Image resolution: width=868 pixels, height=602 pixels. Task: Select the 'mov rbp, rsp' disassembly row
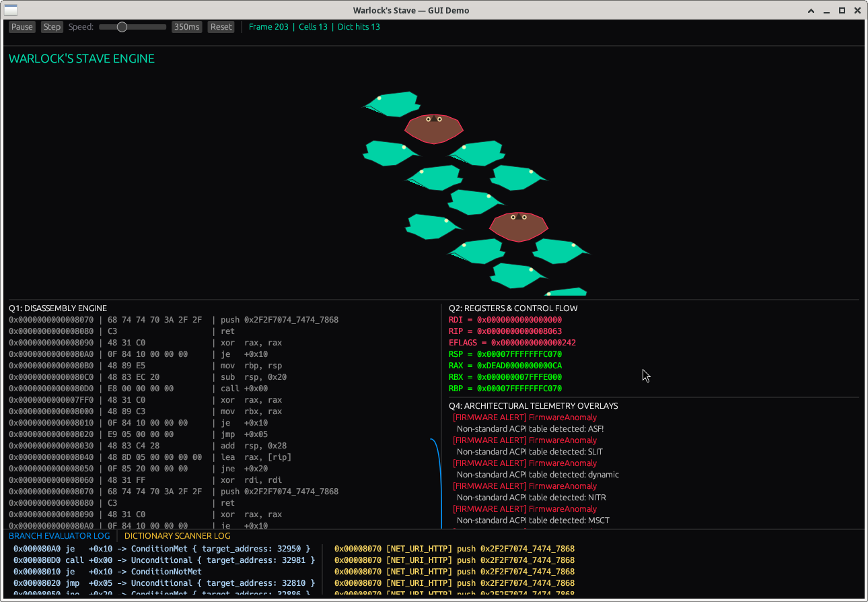[x=145, y=366]
